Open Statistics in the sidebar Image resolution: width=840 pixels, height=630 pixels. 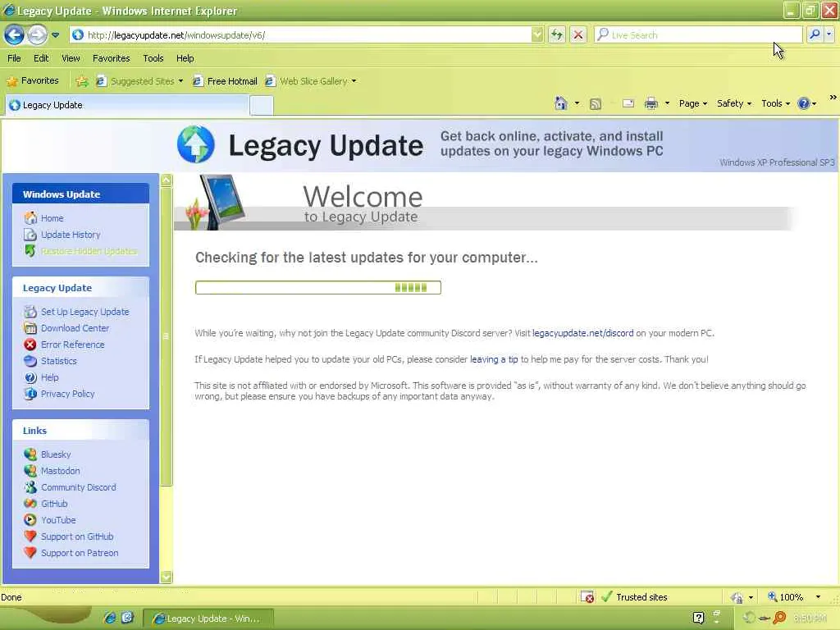pyautogui.click(x=59, y=361)
